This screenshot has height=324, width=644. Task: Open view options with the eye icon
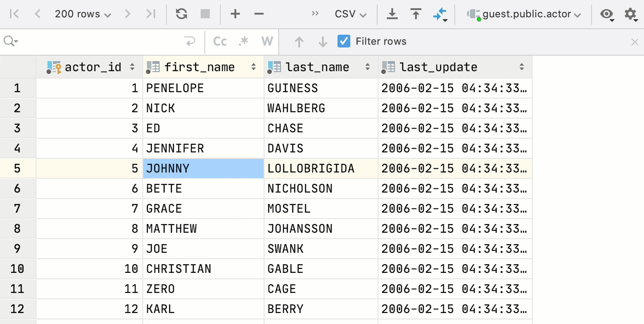[x=607, y=14]
